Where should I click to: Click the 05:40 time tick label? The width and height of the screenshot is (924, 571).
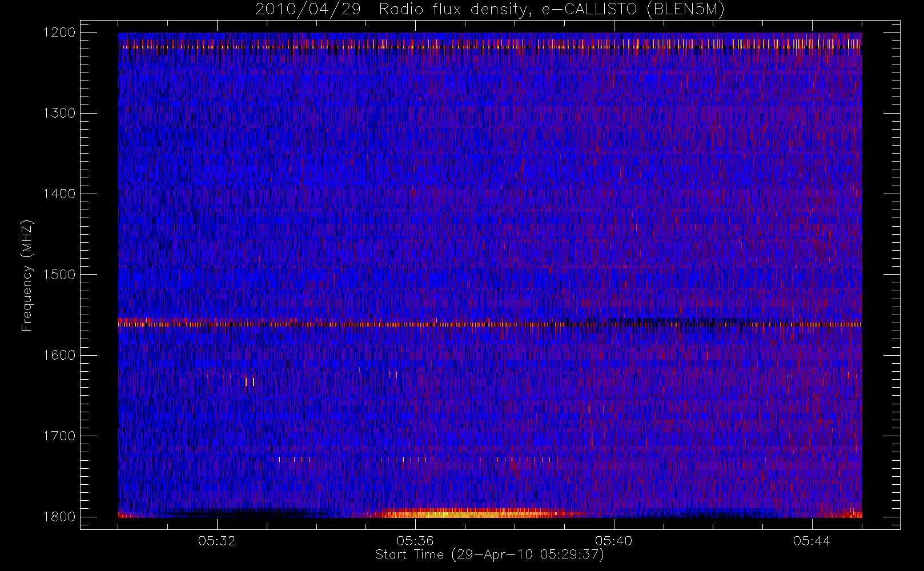613,541
